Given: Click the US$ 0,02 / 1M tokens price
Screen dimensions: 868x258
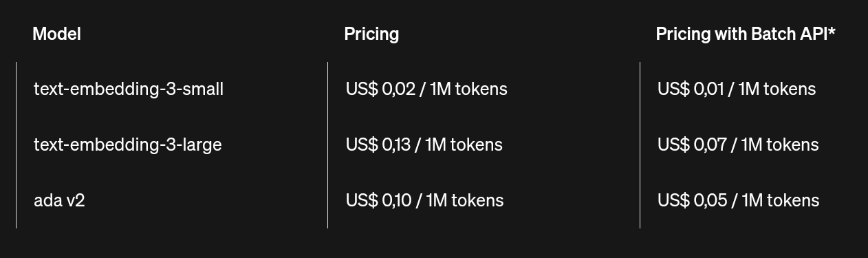Looking at the screenshot, I should click(x=426, y=89).
